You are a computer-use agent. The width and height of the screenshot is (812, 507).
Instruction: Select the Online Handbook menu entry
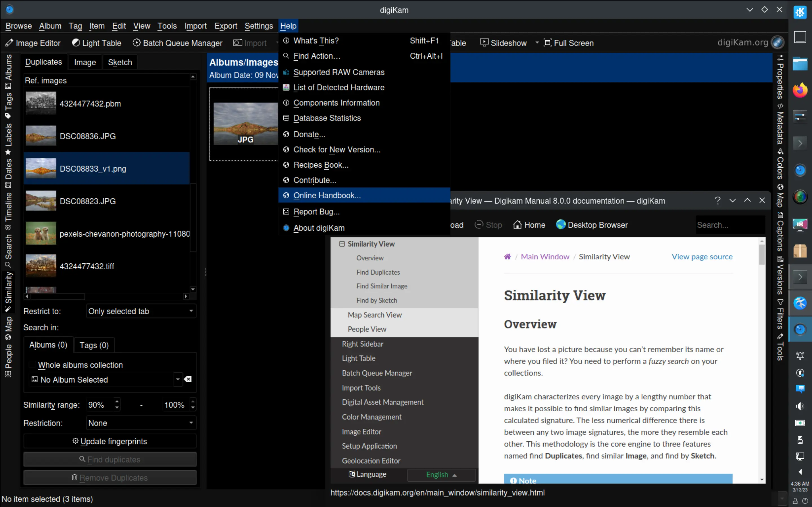(327, 195)
